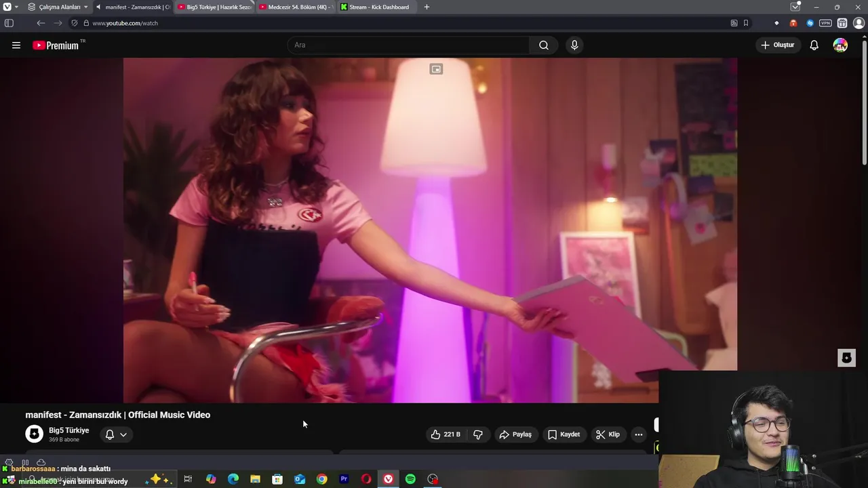
Task: Save the video with Kaydet button
Action: pyautogui.click(x=564, y=434)
